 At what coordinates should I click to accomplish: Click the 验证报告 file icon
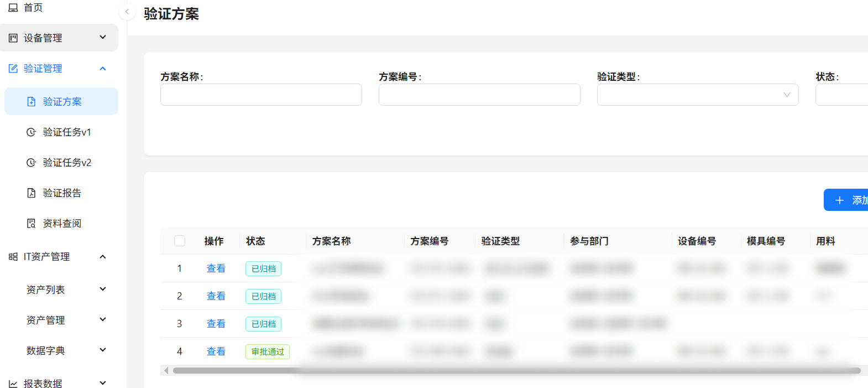click(32, 193)
